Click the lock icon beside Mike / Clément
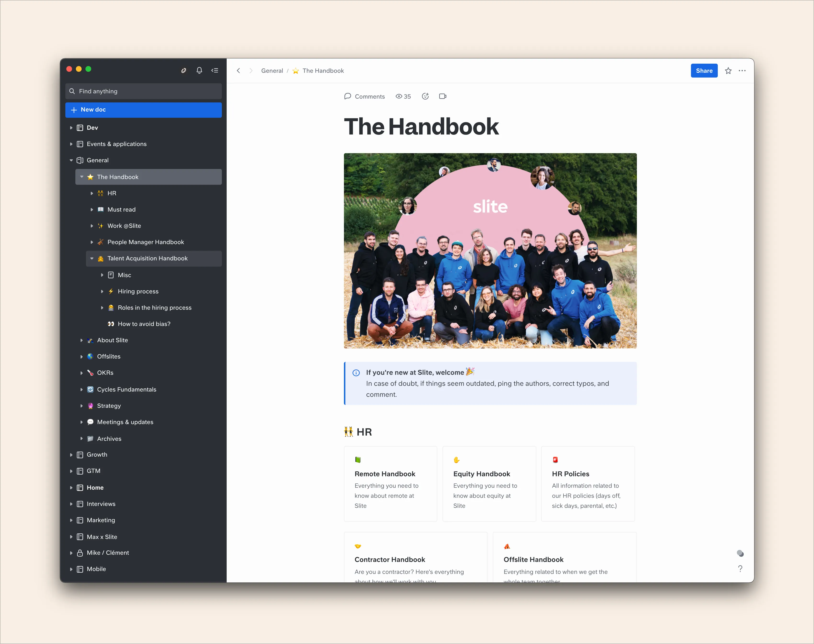814x644 pixels. click(x=80, y=553)
